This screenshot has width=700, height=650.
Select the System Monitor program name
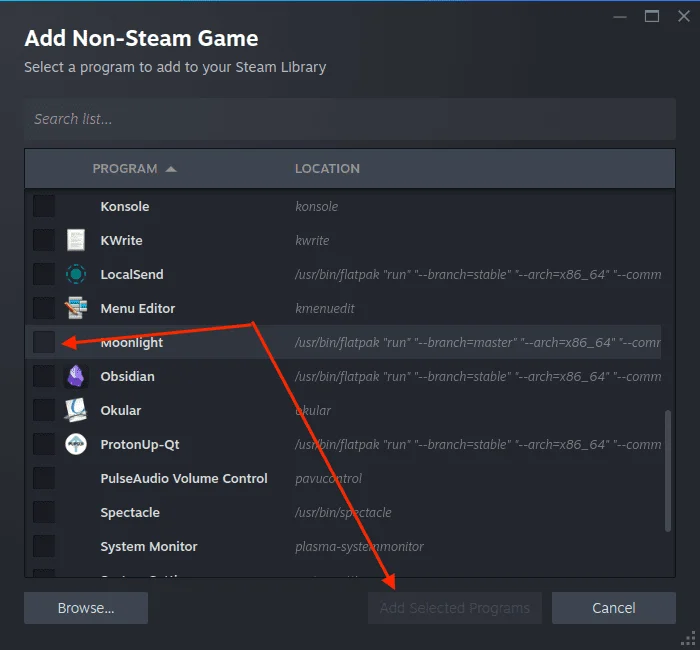point(149,547)
